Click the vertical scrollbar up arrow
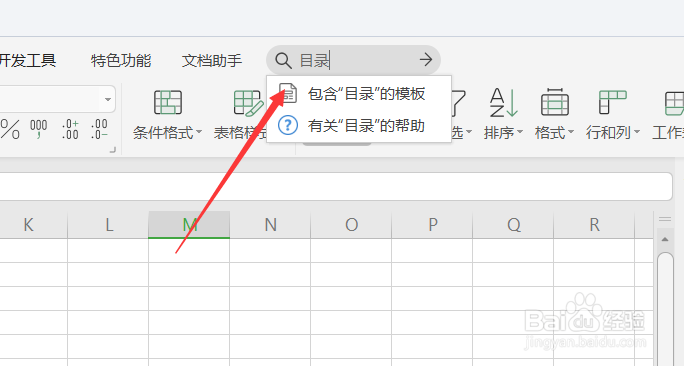Viewport: 684px width, 366px height. 665,239
